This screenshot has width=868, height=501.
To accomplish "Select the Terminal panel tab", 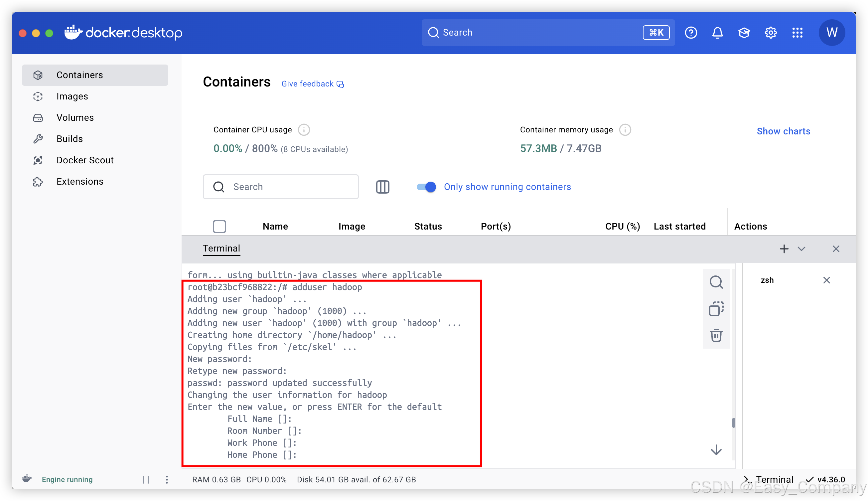I will click(221, 249).
